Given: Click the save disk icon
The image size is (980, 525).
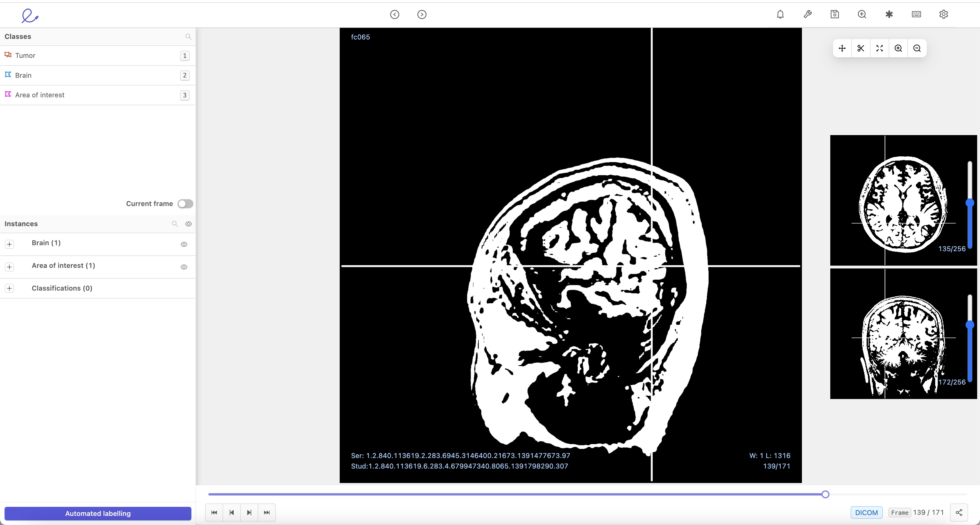Looking at the screenshot, I should pyautogui.click(x=835, y=14).
